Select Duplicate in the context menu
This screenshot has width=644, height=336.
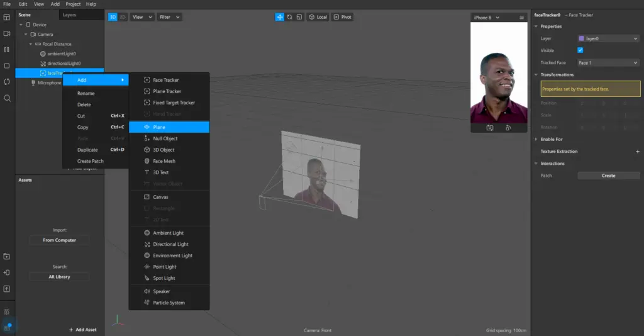click(87, 150)
